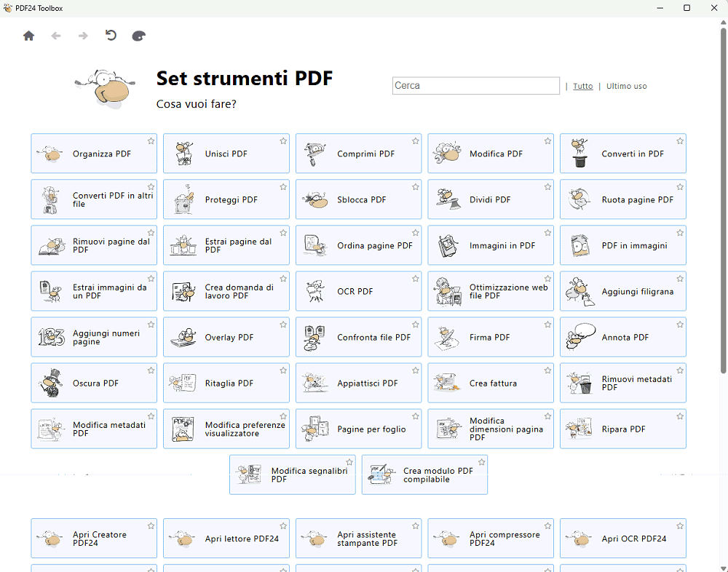Open the Aggiungi numeri pagine tool
The height and width of the screenshot is (572, 728).
[x=94, y=338]
